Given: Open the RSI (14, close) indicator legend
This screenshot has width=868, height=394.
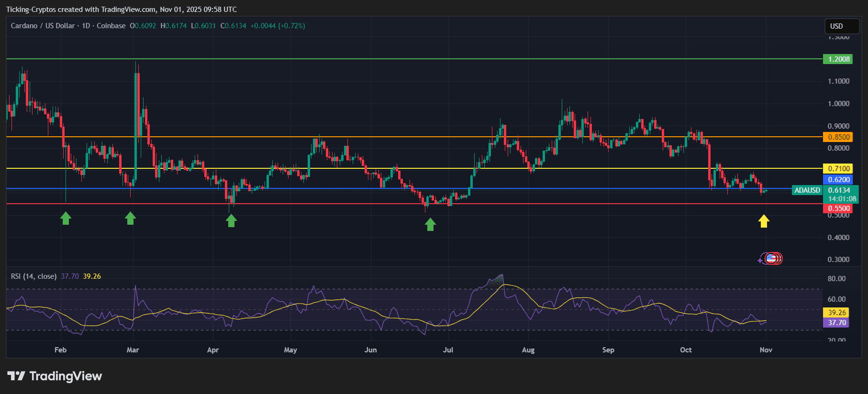Looking at the screenshot, I should pos(33,276).
